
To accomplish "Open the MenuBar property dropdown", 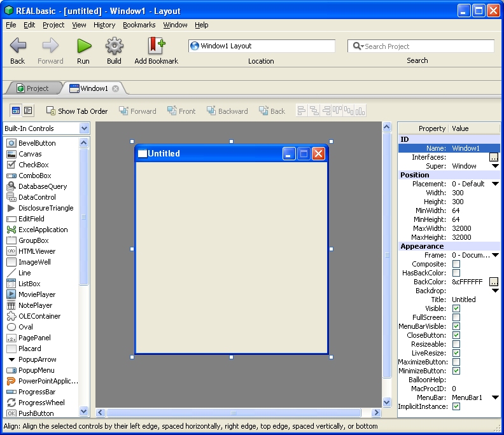I will (x=495, y=397).
